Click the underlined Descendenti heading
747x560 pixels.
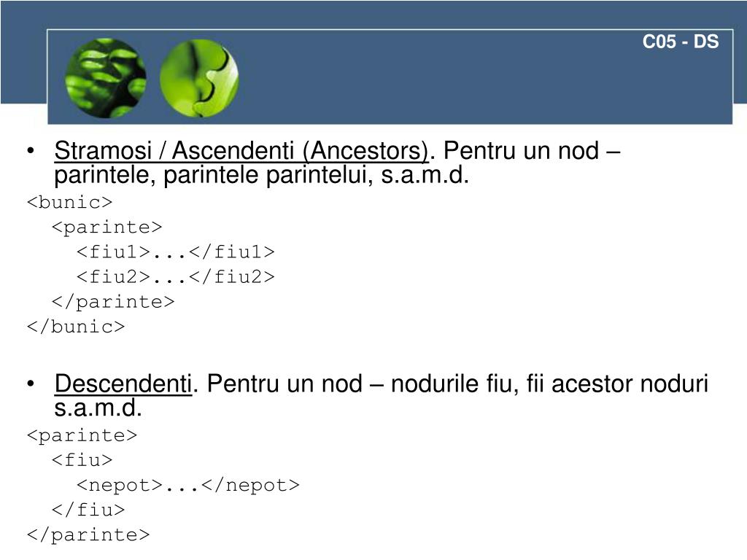tap(123, 384)
